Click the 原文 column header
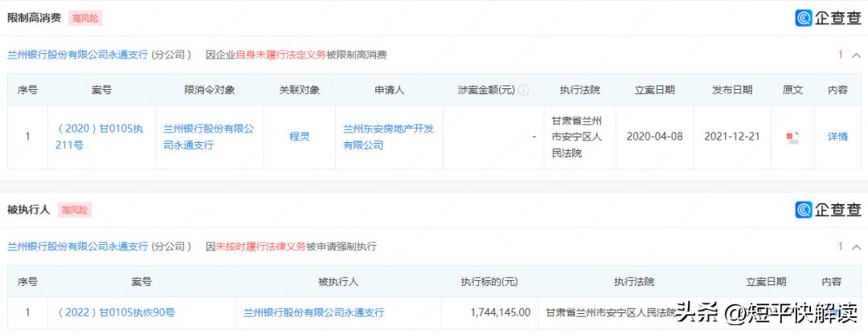Image resolution: width=868 pixels, height=334 pixels. (x=792, y=90)
